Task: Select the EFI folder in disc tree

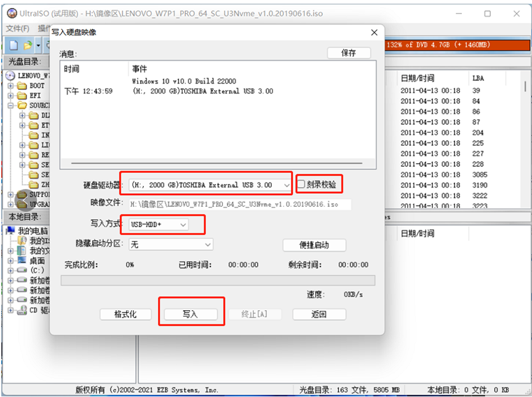Action: 29,95
